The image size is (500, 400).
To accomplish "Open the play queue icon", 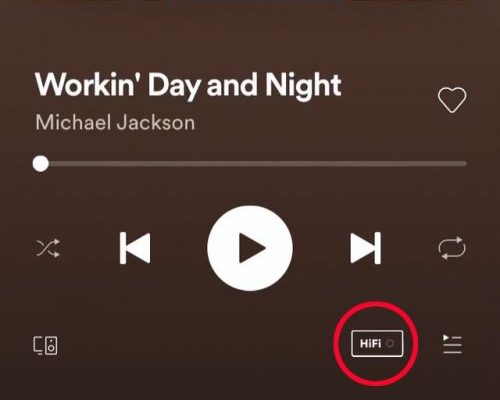I will coord(452,344).
